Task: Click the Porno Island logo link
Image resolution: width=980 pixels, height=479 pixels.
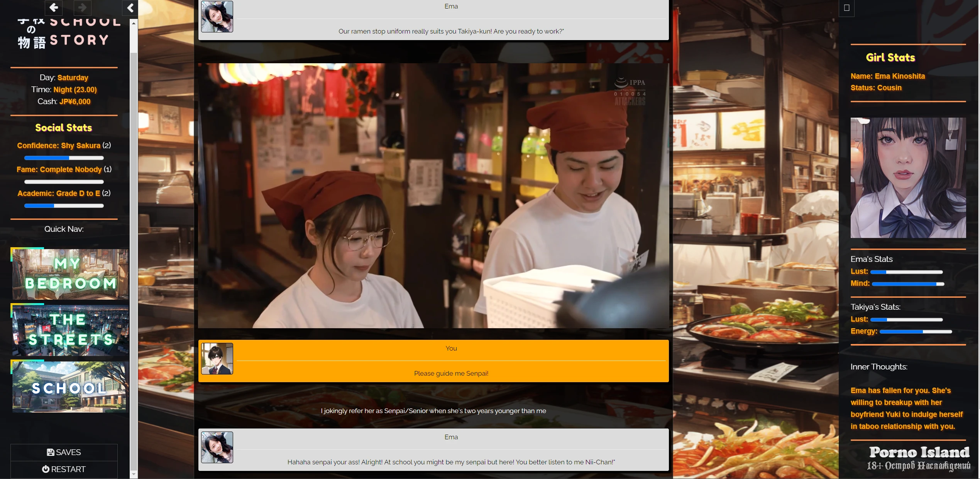Action: pos(919,457)
